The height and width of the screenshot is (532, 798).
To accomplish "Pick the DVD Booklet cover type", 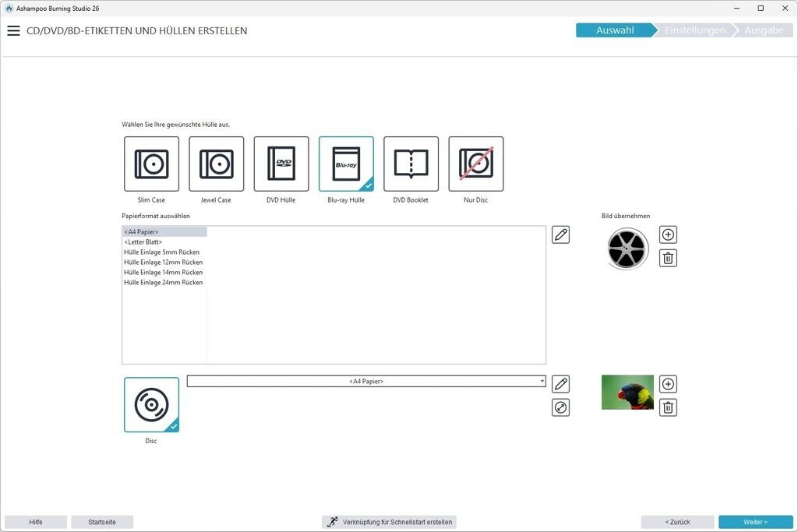I will click(x=411, y=164).
